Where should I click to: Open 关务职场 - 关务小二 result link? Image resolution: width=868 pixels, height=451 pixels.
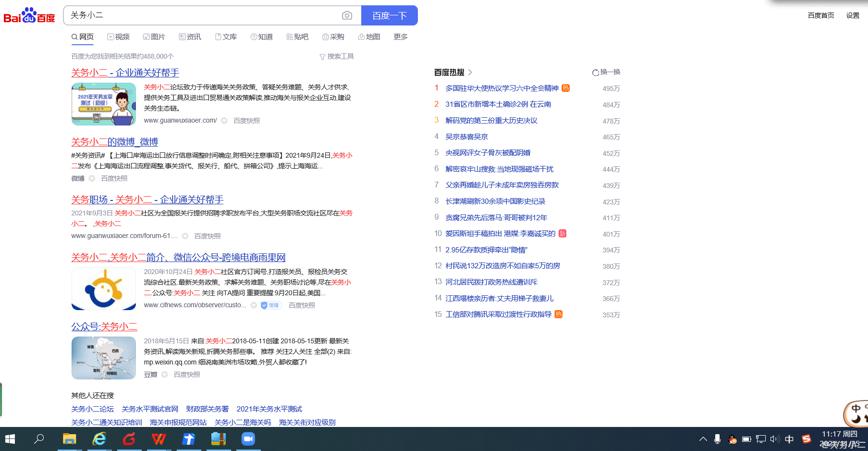147,200
